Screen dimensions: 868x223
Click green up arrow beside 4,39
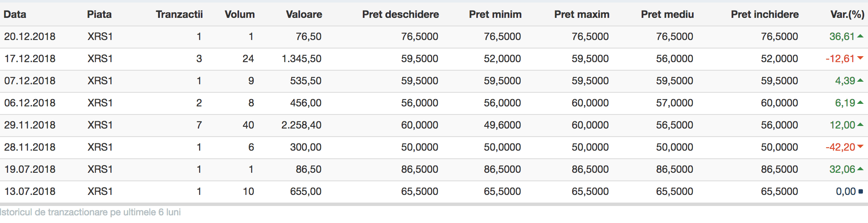pos(860,80)
